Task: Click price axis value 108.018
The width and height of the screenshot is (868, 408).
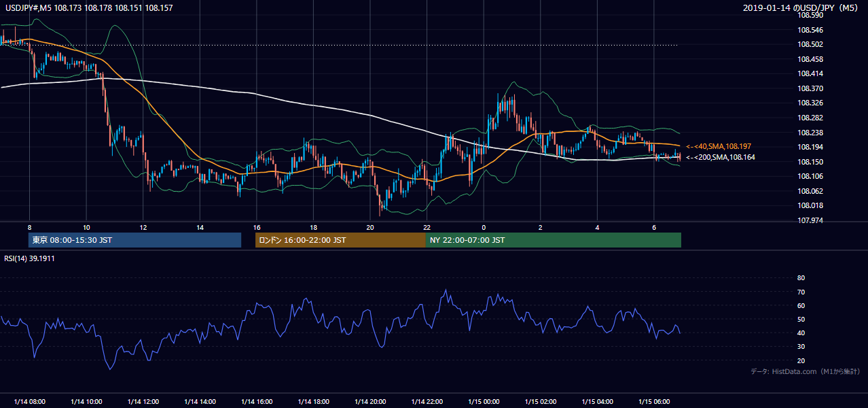Action: point(810,205)
